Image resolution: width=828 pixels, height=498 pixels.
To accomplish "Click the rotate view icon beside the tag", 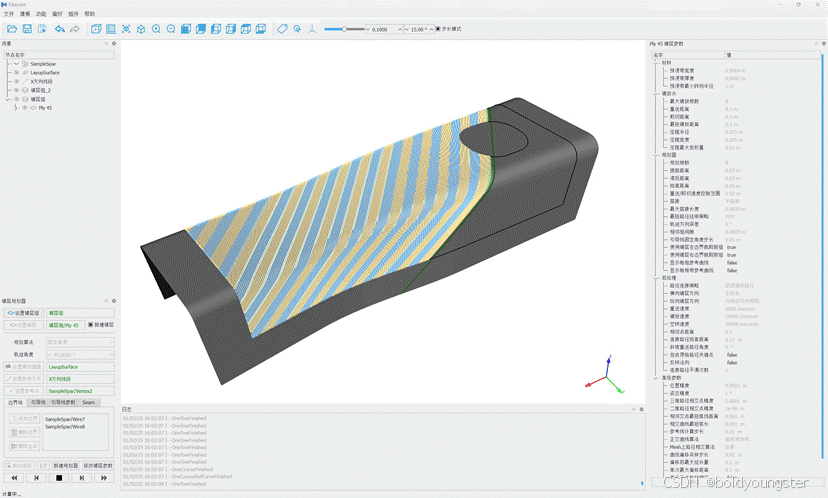I will click(297, 29).
